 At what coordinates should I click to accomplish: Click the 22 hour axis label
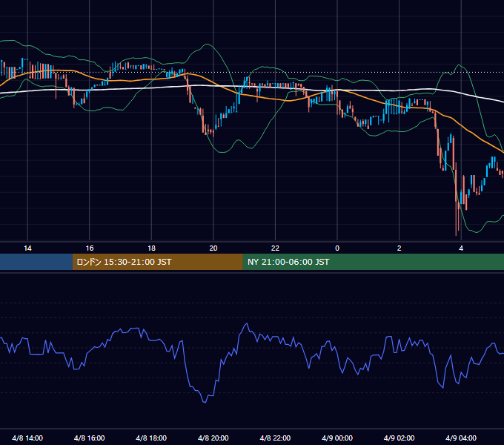pyautogui.click(x=275, y=248)
